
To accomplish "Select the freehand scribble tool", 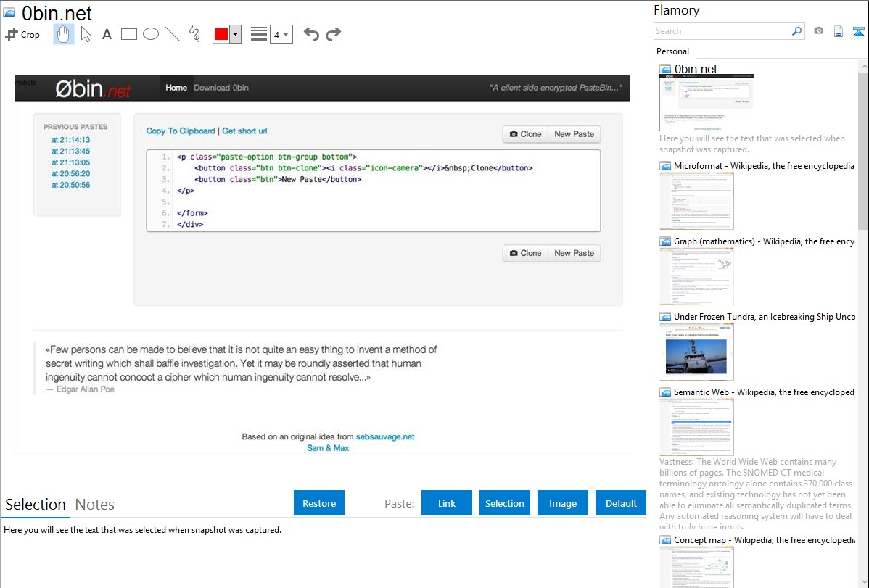I will (x=194, y=34).
